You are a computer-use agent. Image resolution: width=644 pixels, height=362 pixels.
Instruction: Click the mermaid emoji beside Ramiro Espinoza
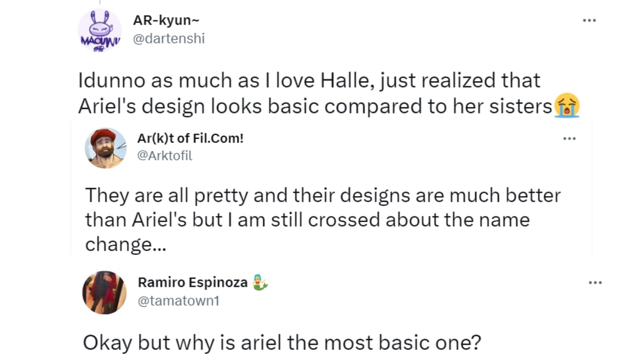coord(260,282)
